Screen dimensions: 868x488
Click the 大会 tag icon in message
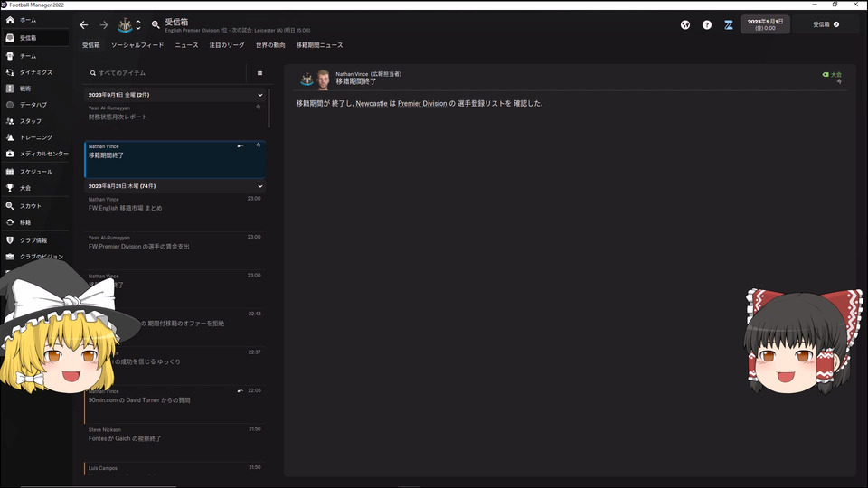826,74
